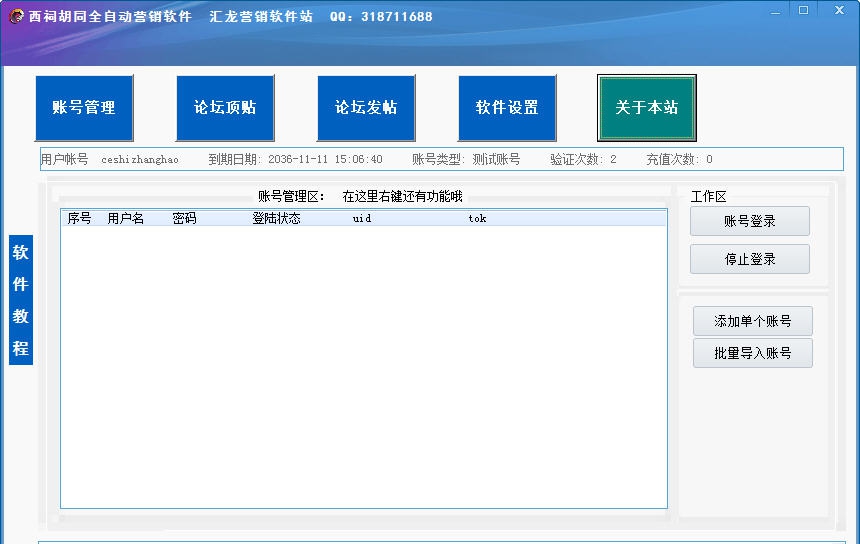Click the 密码 column header
This screenshot has height=544, width=860.
point(184,218)
